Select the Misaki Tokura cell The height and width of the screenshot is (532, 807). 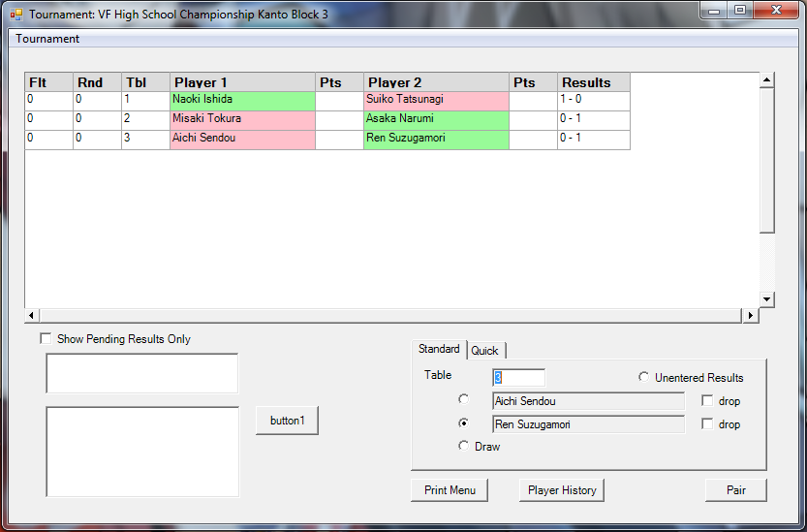pos(242,120)
